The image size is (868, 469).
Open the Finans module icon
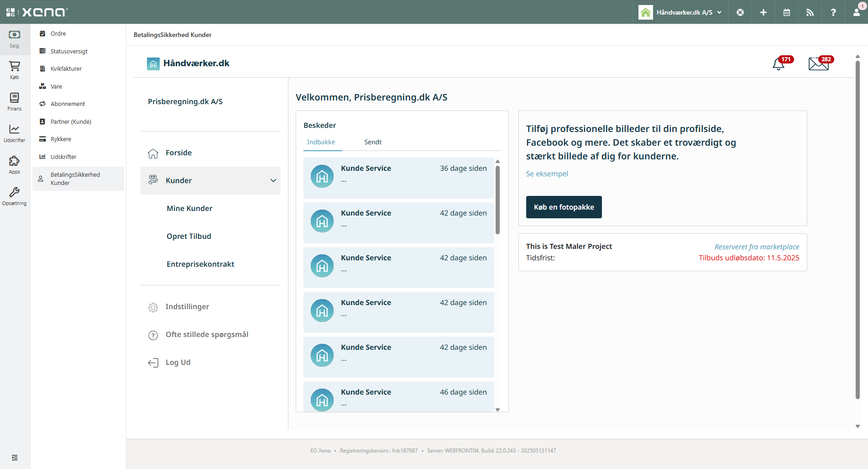[x=15, y=102]
